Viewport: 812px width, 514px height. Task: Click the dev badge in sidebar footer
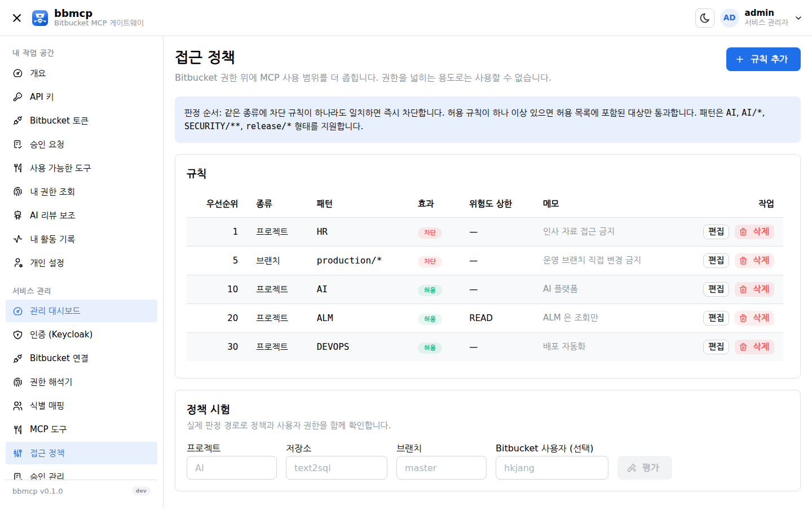141,491
